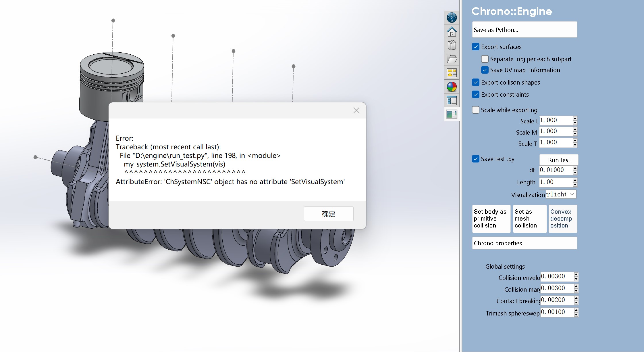Select the Chrono::Engine task pane icon
The width and height of the screenshot is (644, 352).
point(452,114)
